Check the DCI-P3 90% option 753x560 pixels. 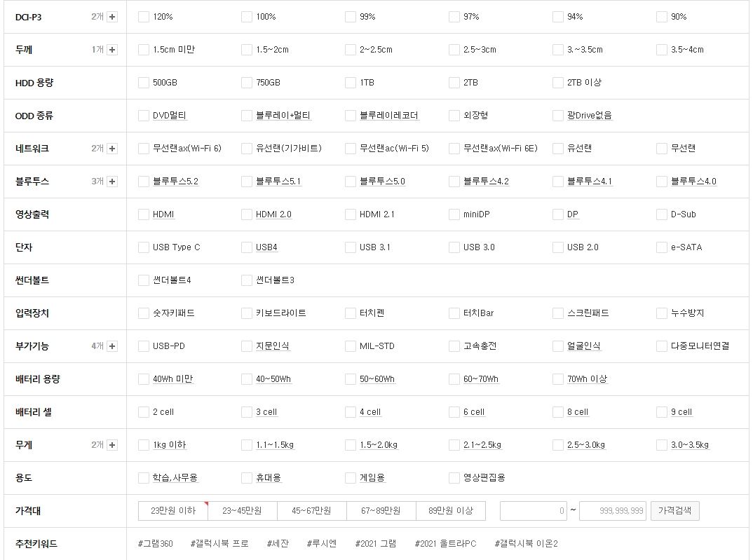[x=662, y=17]
